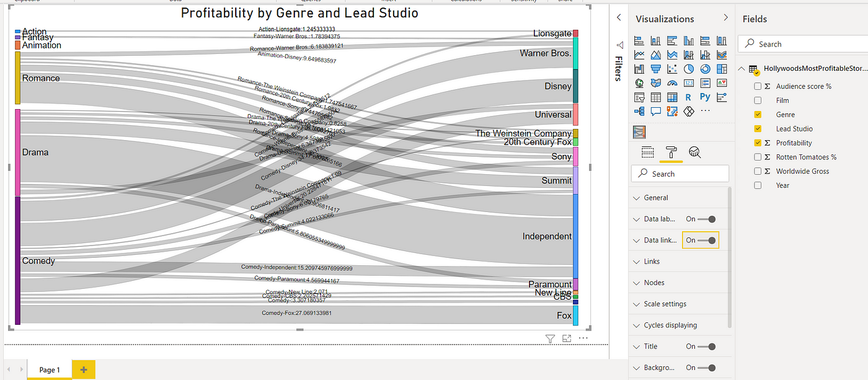Click the Filters pane label
Image resolution: width=868 pixels, height=380 pixels.
click(618, 69)
